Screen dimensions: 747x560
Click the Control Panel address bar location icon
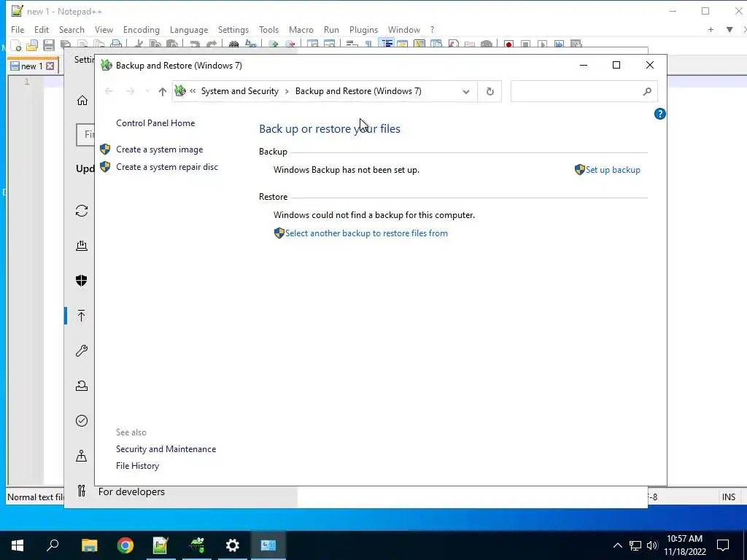[x=180, y=90]
